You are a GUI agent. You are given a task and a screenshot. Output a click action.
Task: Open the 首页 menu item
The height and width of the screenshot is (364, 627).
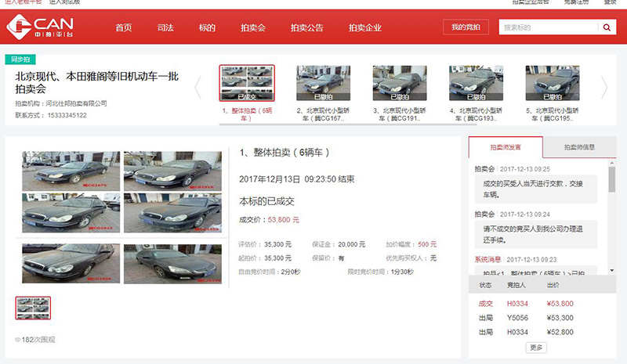point(124,27)
